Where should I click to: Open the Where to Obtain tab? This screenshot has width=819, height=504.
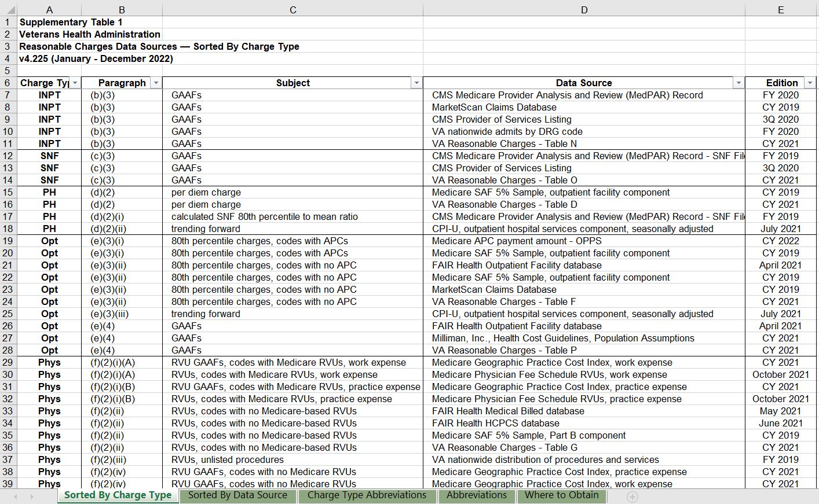(x=561, y=495)
